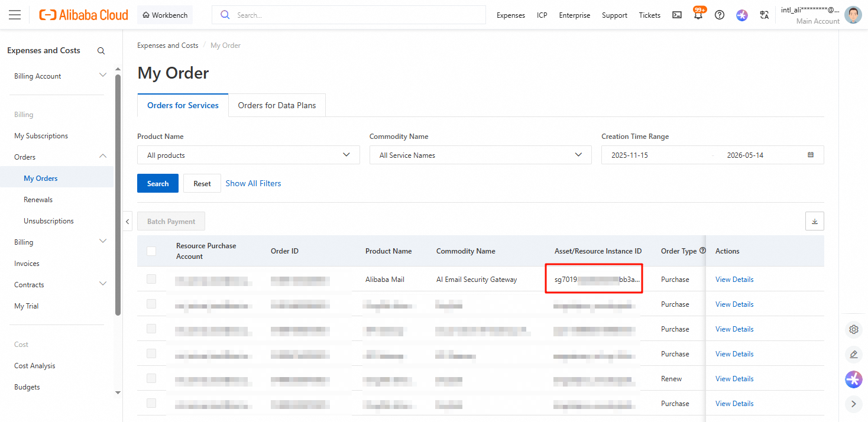The width and height of the screenshot is (868, 422).
Task: View notifications bell with 99+ badge
Action: pyautogui.click(x=698, y=15)
